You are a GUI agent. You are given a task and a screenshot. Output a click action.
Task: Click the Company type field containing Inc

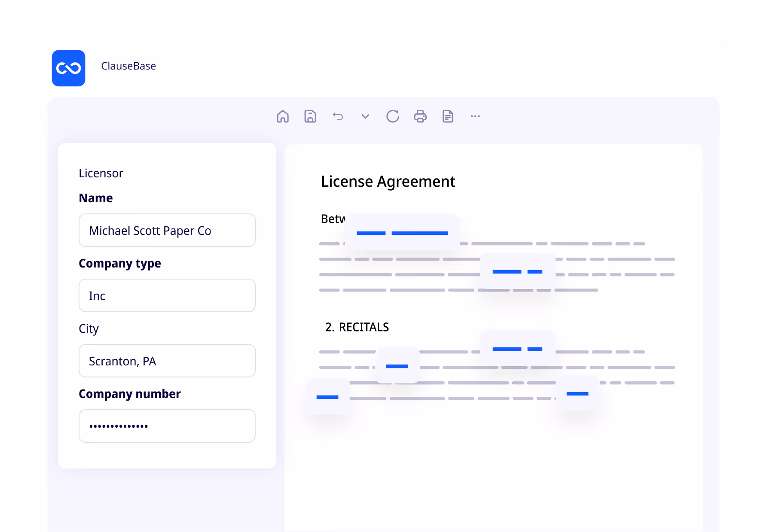pyautogui.click(x=167, y=295)
